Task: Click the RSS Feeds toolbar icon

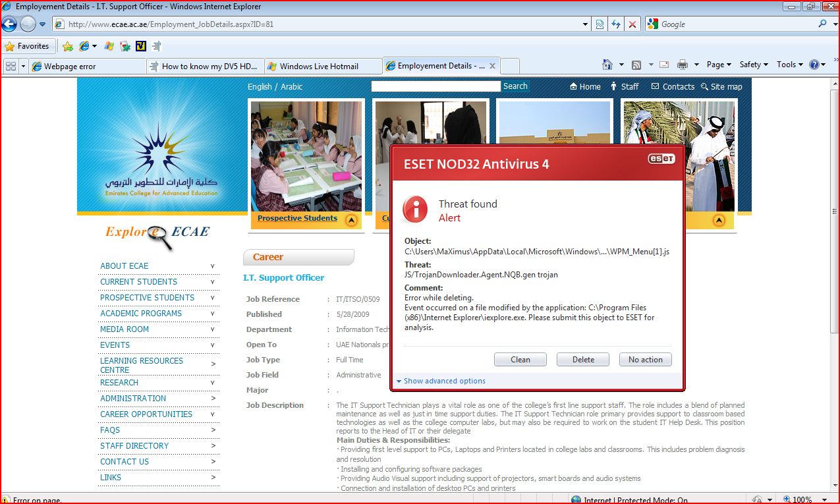Action: pyautogui.click(x=636, y=65)
